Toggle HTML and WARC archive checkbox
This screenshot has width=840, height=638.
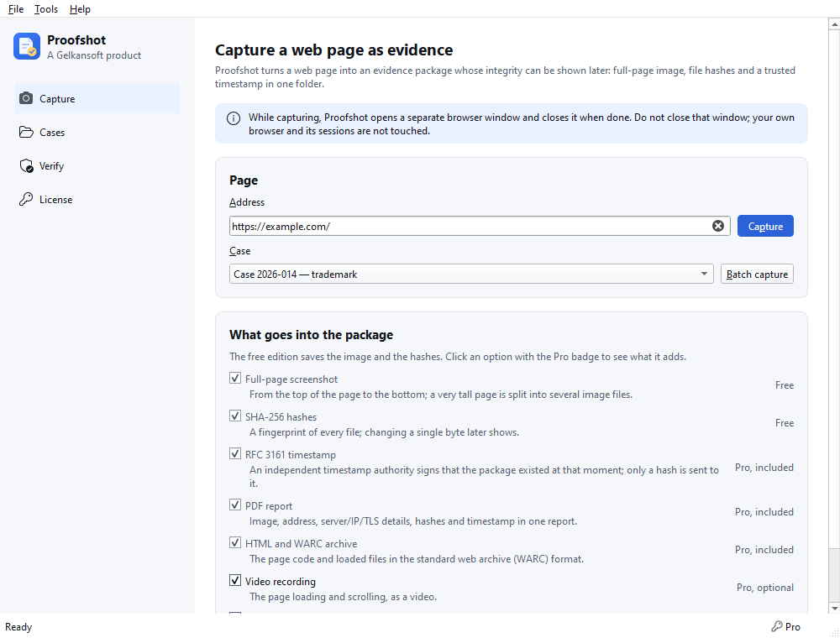coord(234,543)
